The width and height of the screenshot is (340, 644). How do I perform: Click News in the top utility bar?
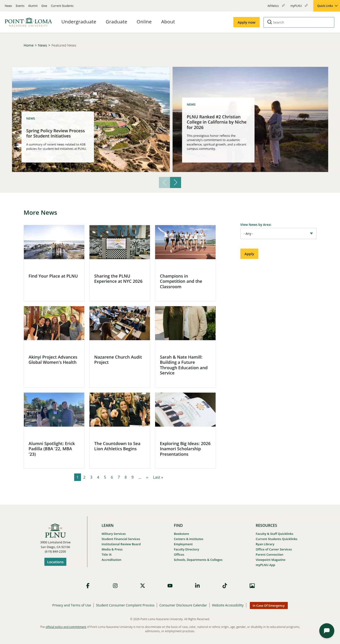pyautogui.click(x=8, y=6)
